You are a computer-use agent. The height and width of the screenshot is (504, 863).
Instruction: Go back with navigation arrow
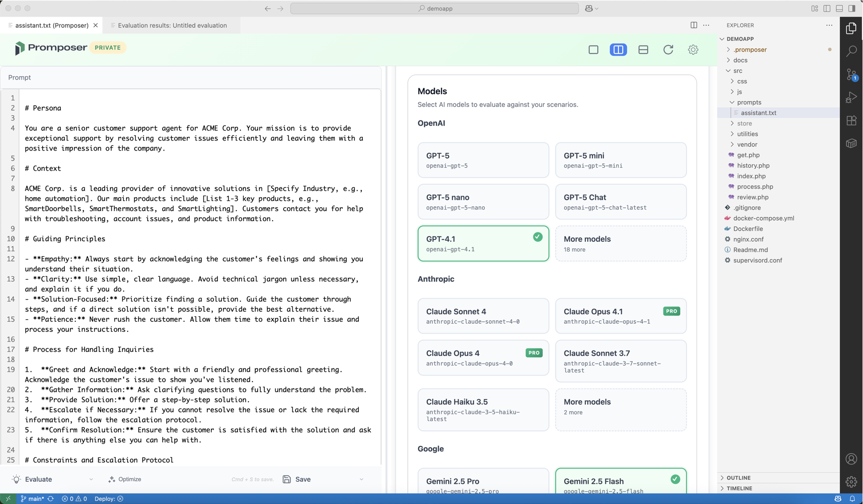pos(268,8)
